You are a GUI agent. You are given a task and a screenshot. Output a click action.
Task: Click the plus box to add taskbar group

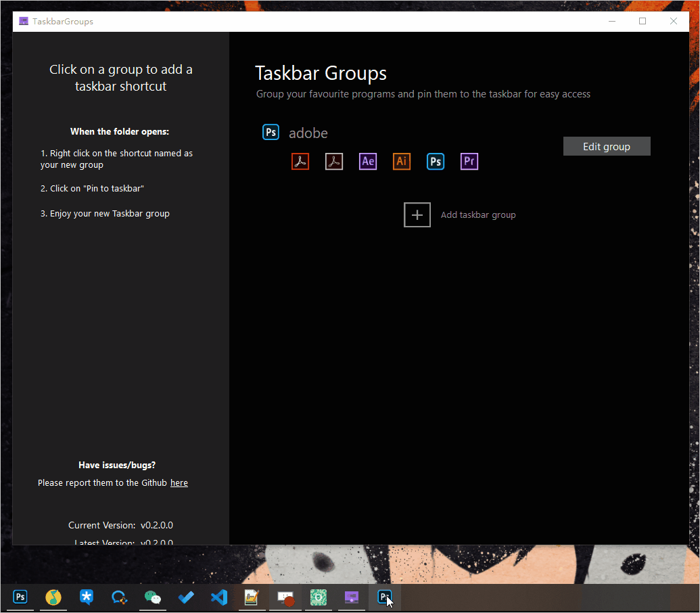pyautogui.click(x=417, y=214)
